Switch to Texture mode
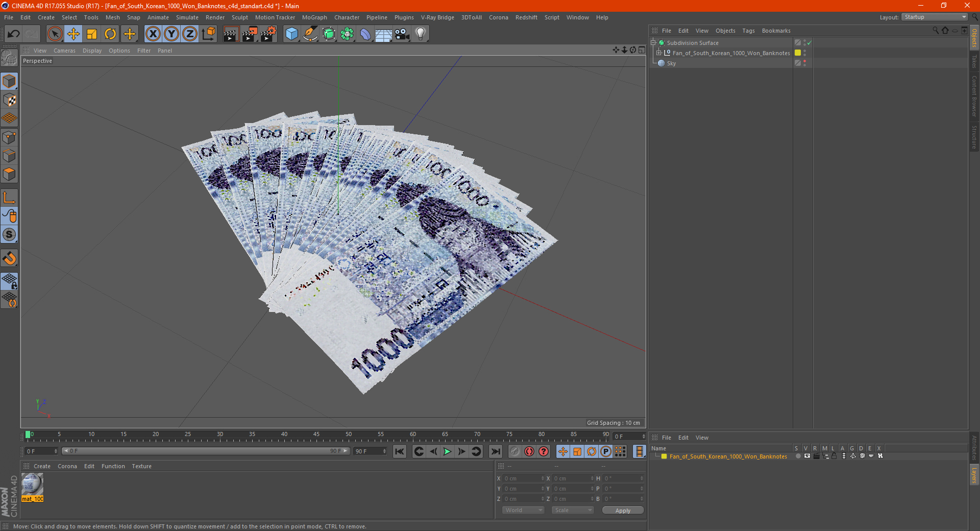 [x=9, y=100]
